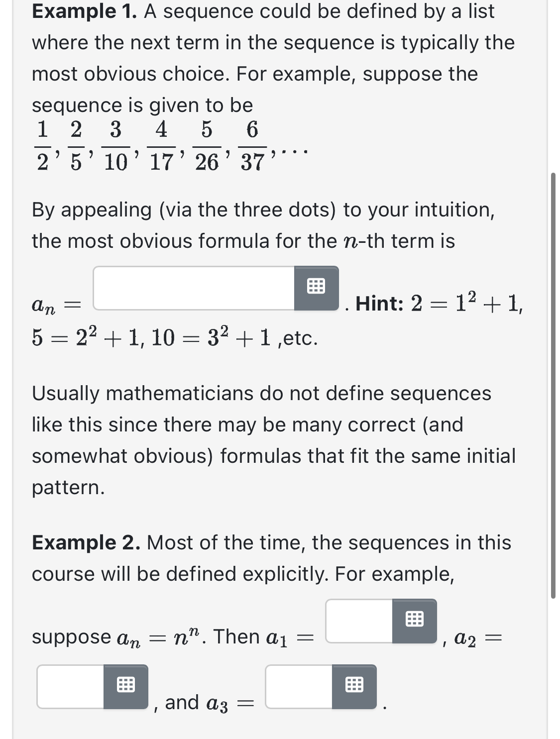This screenshot has width=560, height=739.
Task: Click the empty a3 answer box
Action: 299,686
